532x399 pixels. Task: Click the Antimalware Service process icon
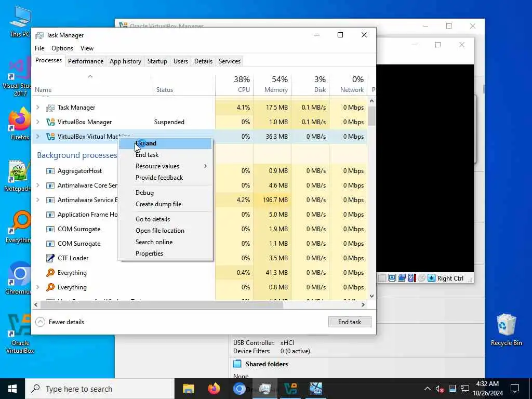(50, 200)
